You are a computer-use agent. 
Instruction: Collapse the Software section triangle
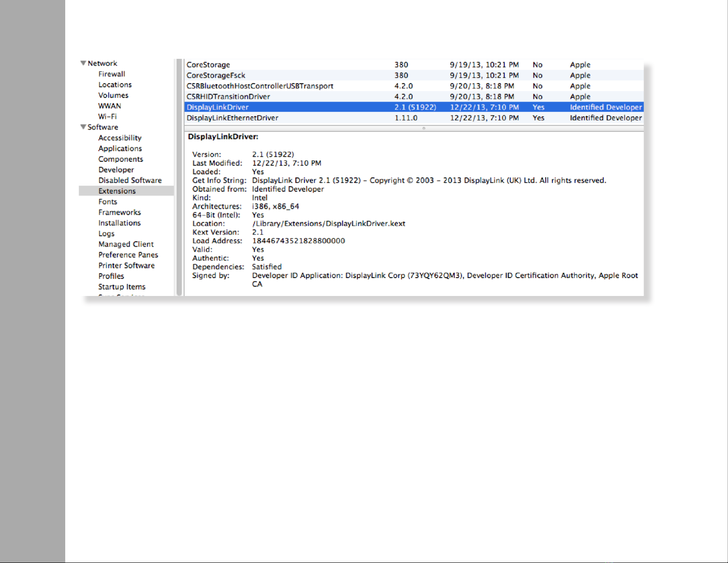83,127
